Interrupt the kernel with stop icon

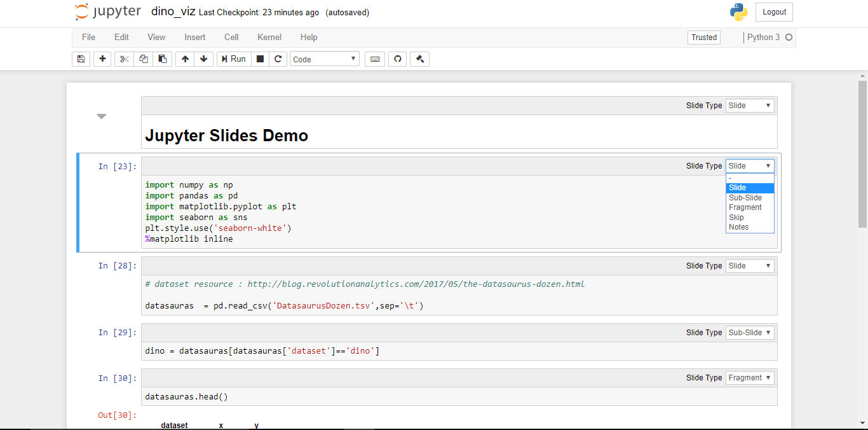pos(260,59)
